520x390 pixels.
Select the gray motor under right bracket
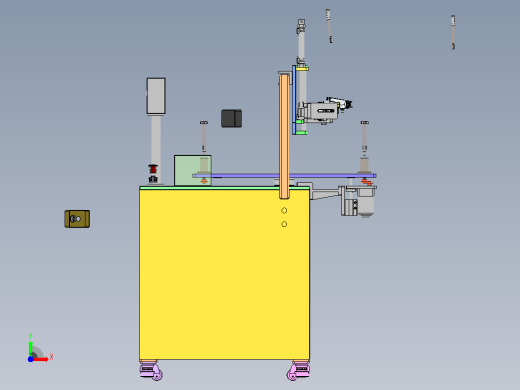(x=366, y=203)
